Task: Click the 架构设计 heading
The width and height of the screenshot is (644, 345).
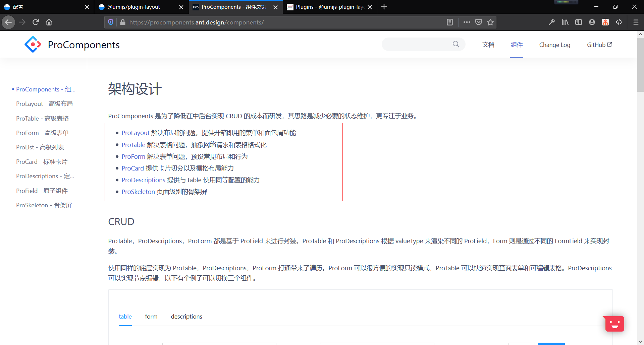Action: (135, 89)
